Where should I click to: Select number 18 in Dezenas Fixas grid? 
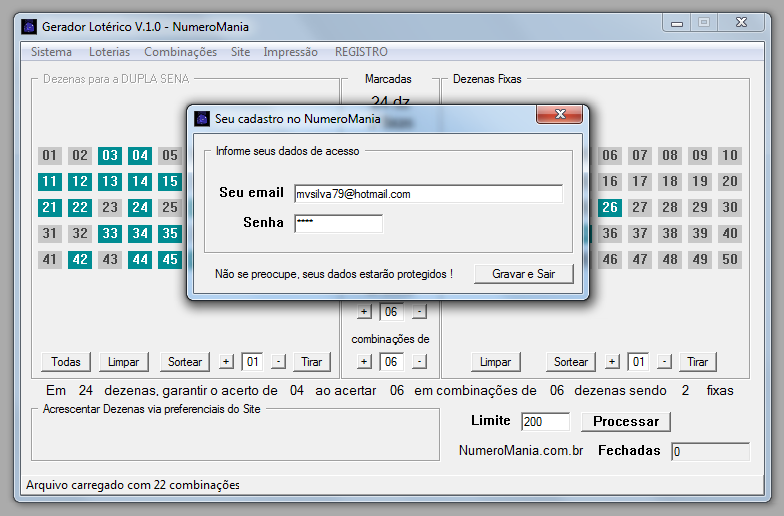(x=670, y=182)
